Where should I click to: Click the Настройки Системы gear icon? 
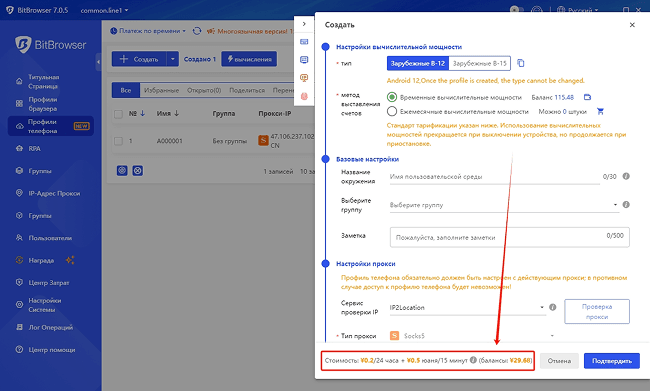coord(19,305)
